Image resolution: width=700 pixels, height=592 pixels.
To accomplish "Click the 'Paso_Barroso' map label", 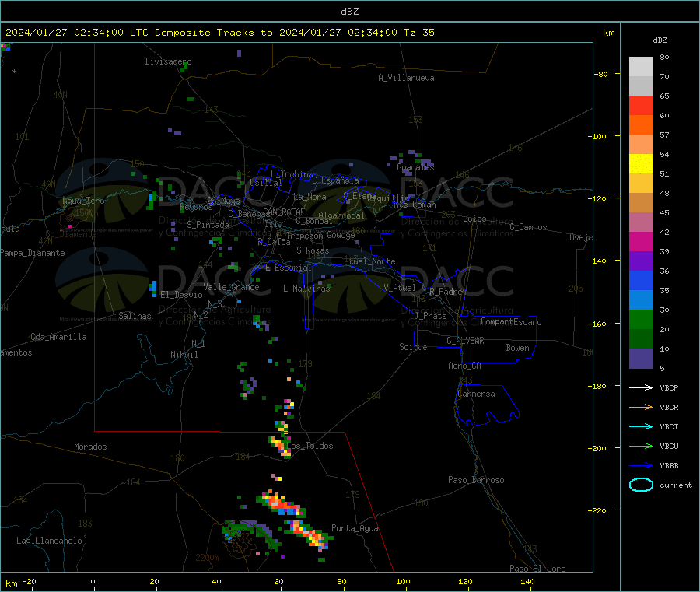I will tap(476, 480).
